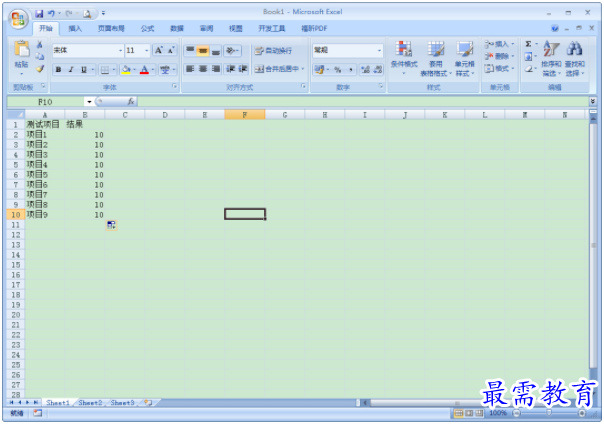Click 插入 in the cells group

pos(499,44)
